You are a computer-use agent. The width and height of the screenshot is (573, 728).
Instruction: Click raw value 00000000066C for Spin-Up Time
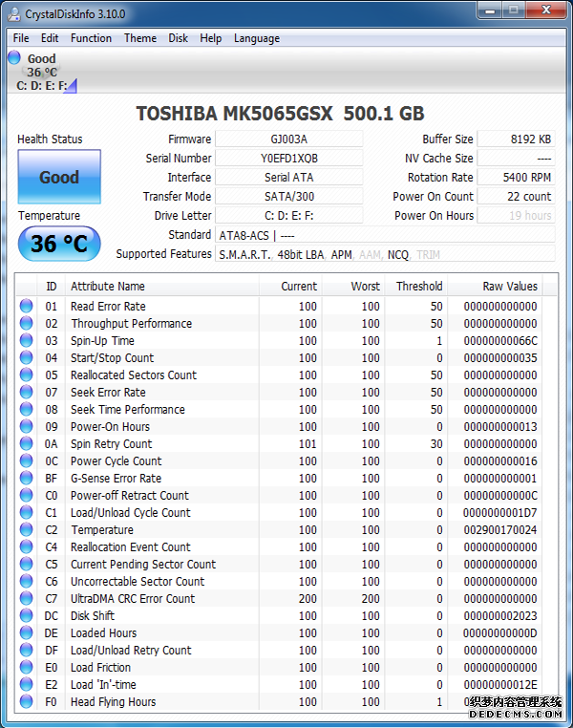[500, 341]
